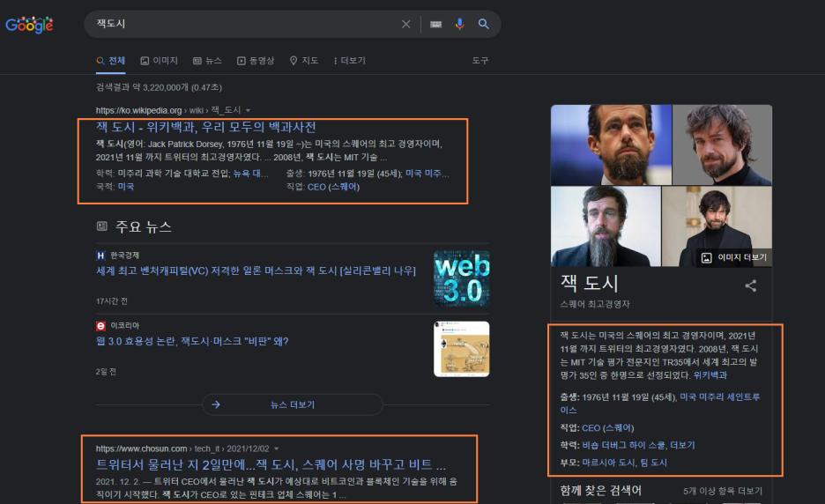
Task: Expand the Wikipedia result URL dropdown arrow
Action: 248,110
